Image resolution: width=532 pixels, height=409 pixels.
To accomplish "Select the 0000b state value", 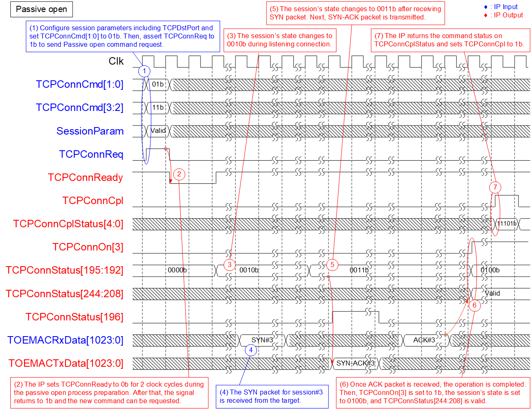I will pyautogui.click(x=177, y=270).
